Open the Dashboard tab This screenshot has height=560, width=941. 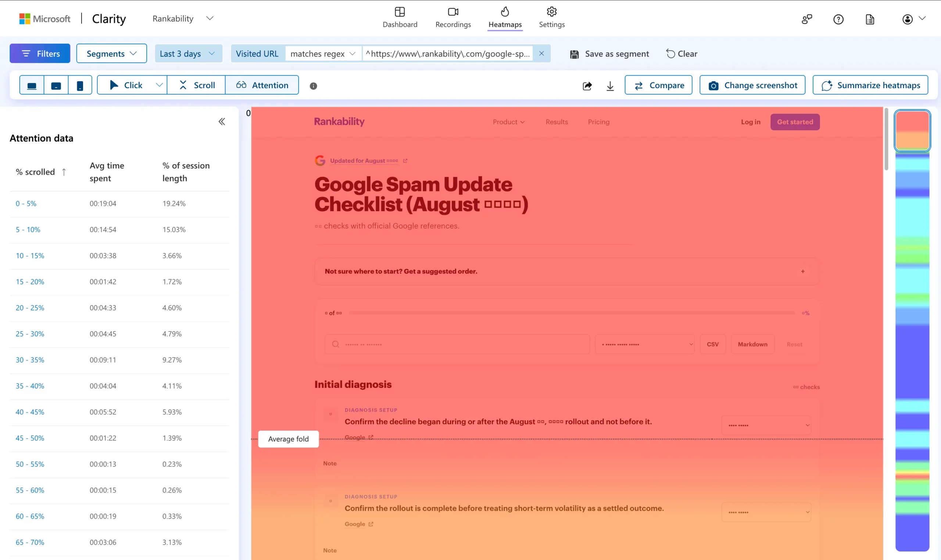click(x=400, y=18)
